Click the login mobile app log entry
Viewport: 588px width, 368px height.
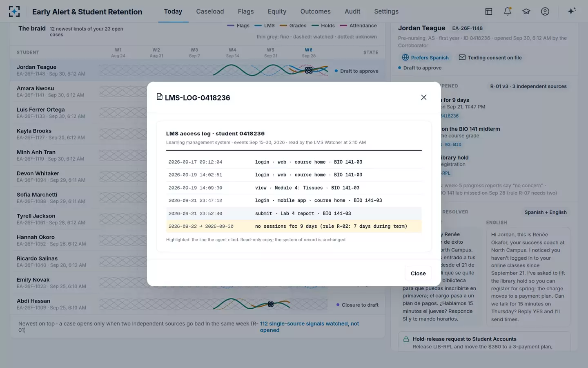point(294,200)
